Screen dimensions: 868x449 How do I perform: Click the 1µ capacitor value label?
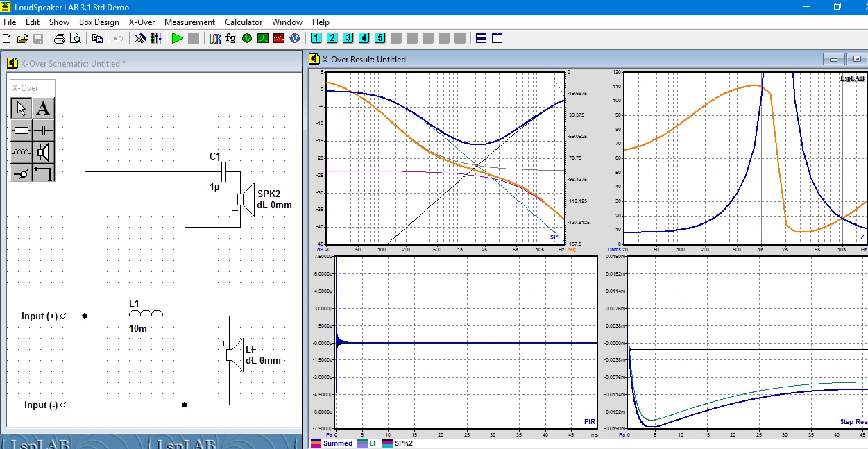click(x=215, y=187)
